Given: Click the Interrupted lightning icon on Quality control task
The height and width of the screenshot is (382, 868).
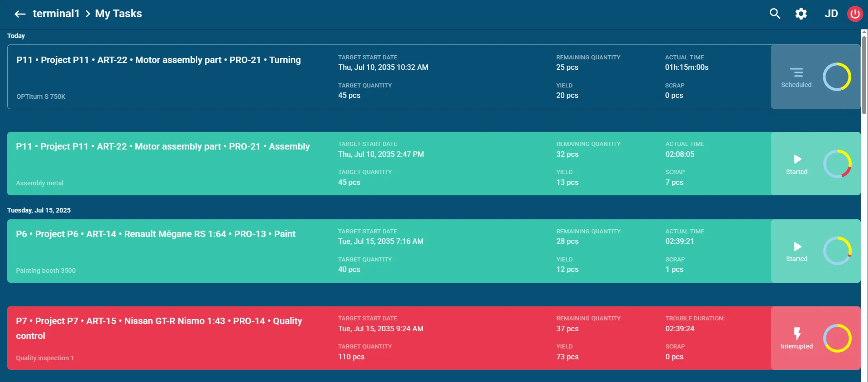Looking at the screenshot, I should (797, 334).
